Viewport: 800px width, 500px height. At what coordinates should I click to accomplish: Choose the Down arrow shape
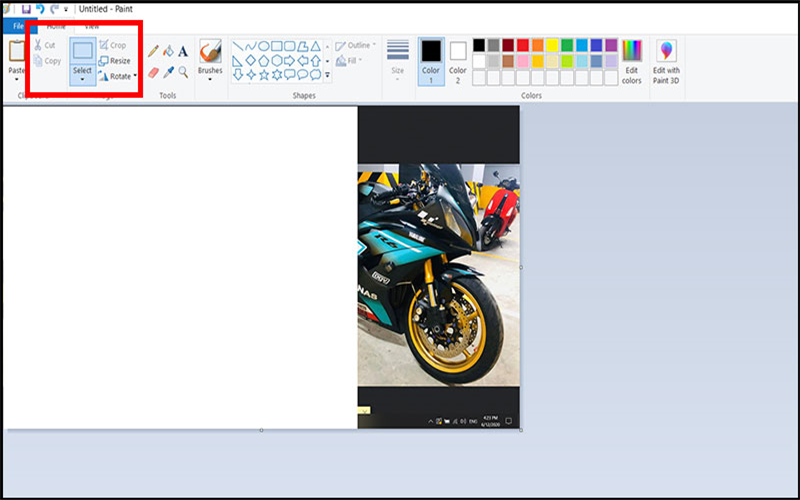click(x=237, y=75)
